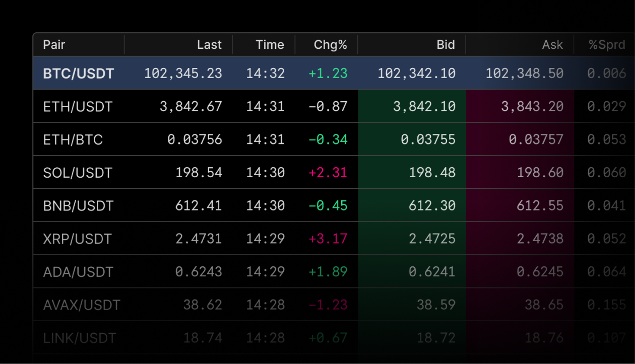Click XRP/USDT bid 2.4725

tap(432, 239)
